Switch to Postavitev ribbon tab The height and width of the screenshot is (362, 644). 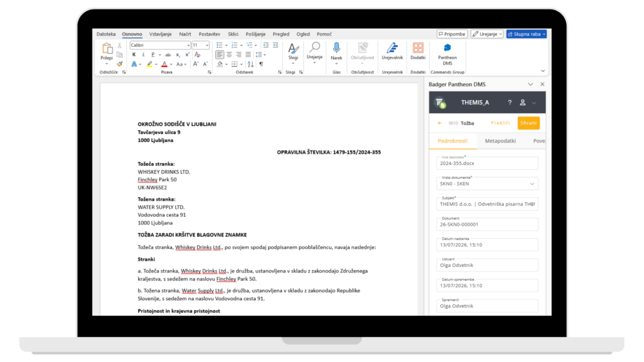[209, 34]
